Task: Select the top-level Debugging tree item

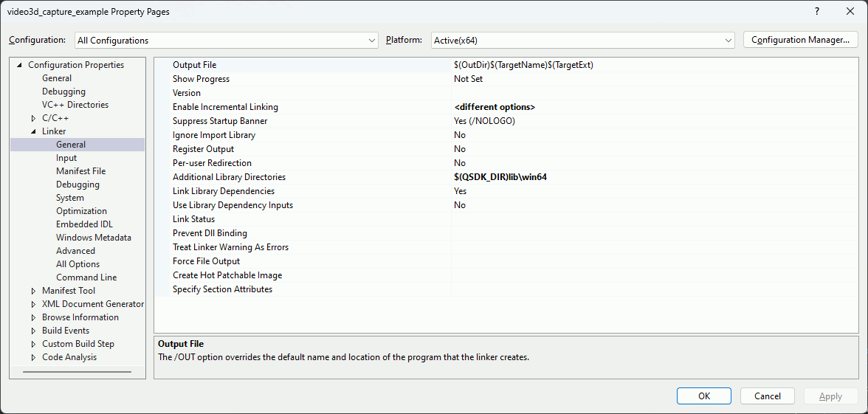Action: [x=63, y=92]
